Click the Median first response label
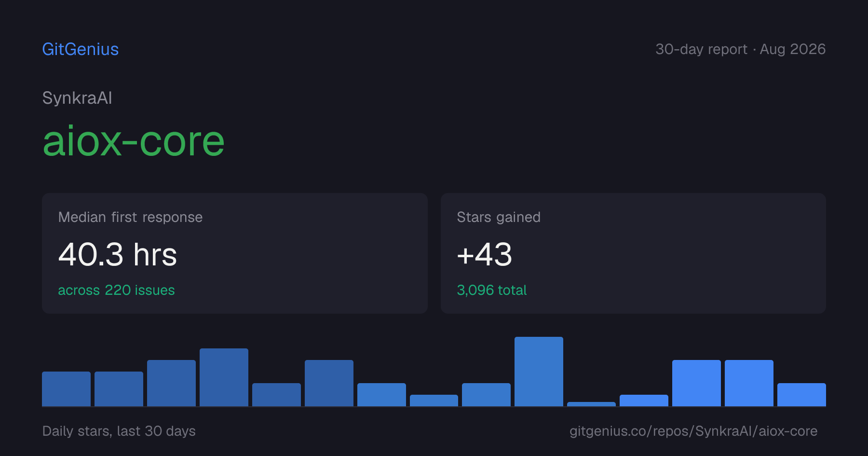Viewport: 868px width, 456px height. click(x=130, y=217)
